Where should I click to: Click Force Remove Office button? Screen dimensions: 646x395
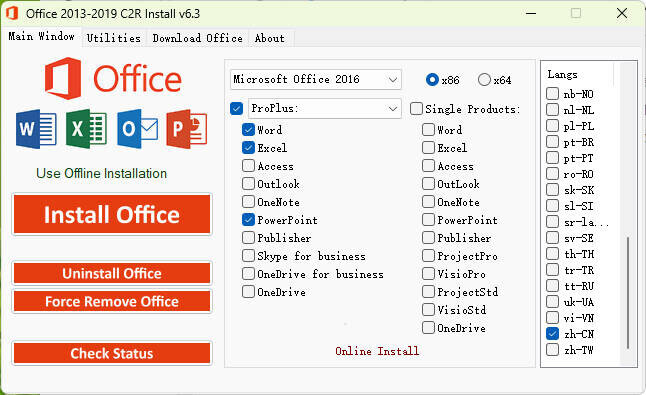pos(112,302)
